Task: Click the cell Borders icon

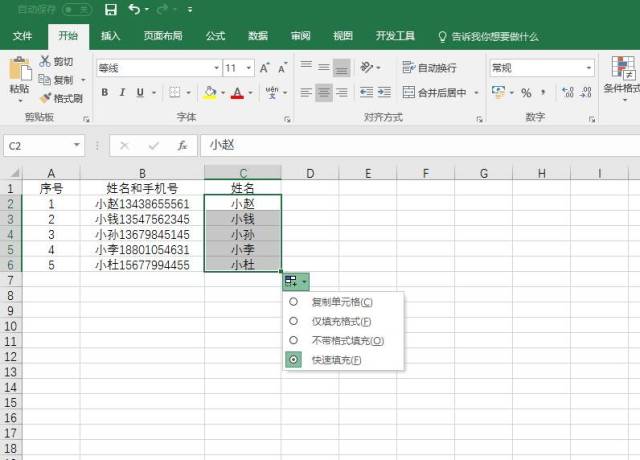Action: point(174,93)
